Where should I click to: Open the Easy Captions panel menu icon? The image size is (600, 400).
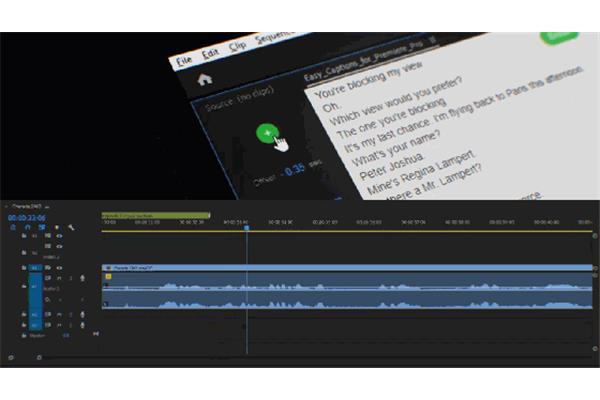coord(432,39)
